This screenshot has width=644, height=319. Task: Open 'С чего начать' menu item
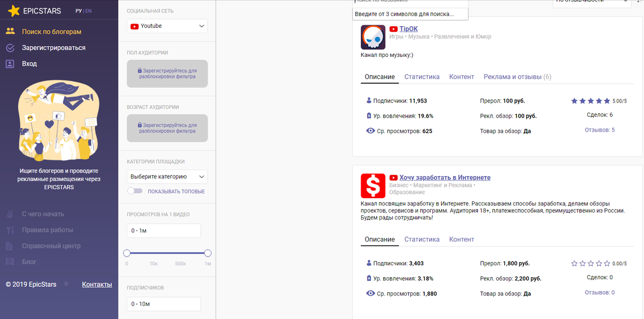[43, 214]
